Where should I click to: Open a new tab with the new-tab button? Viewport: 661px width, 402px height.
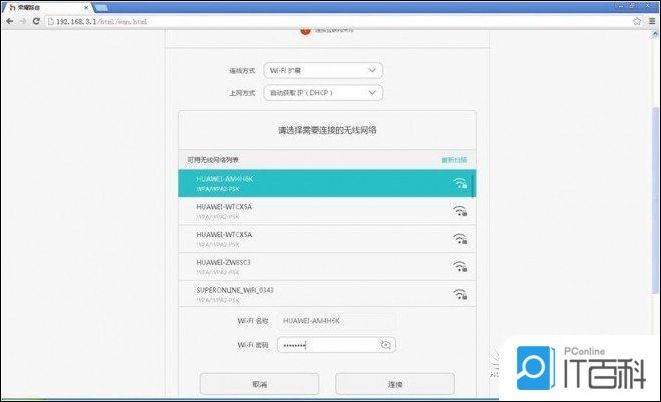(x=102, y=8)
